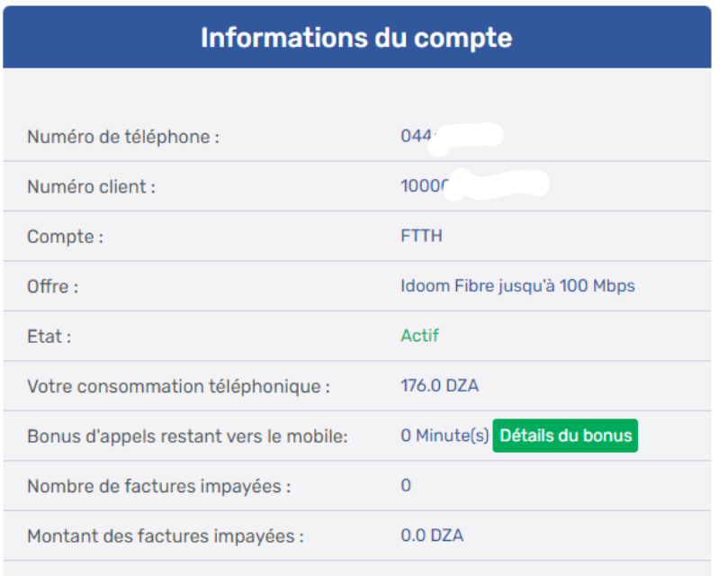Select Votre consommation téléphonique label
728x576 pixels.
click(x=179, y=386)
